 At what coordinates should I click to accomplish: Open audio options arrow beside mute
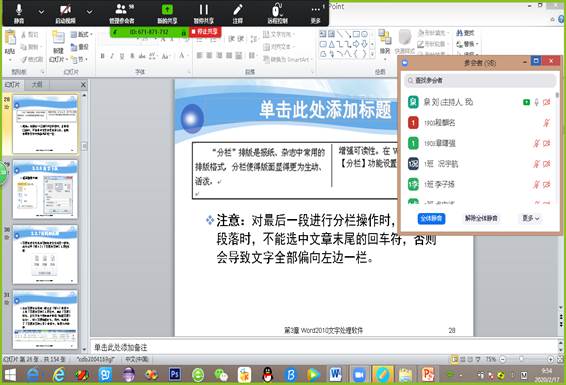point(41,12)
